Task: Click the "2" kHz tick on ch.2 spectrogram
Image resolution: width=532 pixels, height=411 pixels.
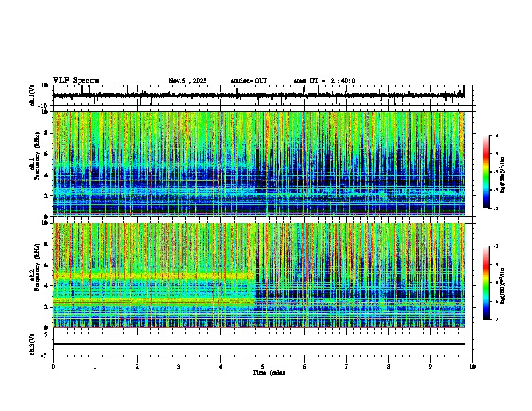Action: pyautogui.click(x=48, y=307)
